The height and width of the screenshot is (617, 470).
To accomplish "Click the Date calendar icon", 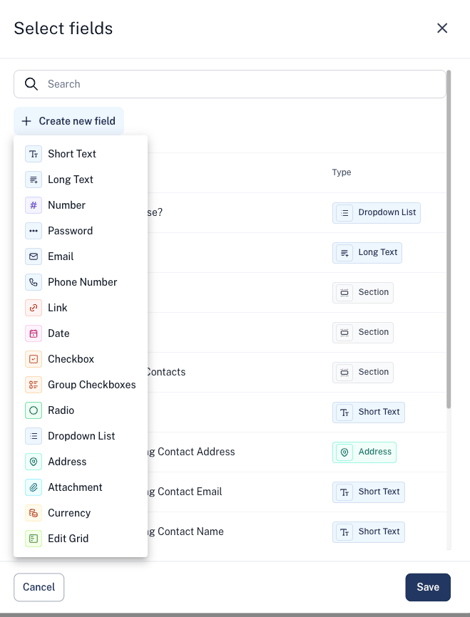I will click(33, 333).
